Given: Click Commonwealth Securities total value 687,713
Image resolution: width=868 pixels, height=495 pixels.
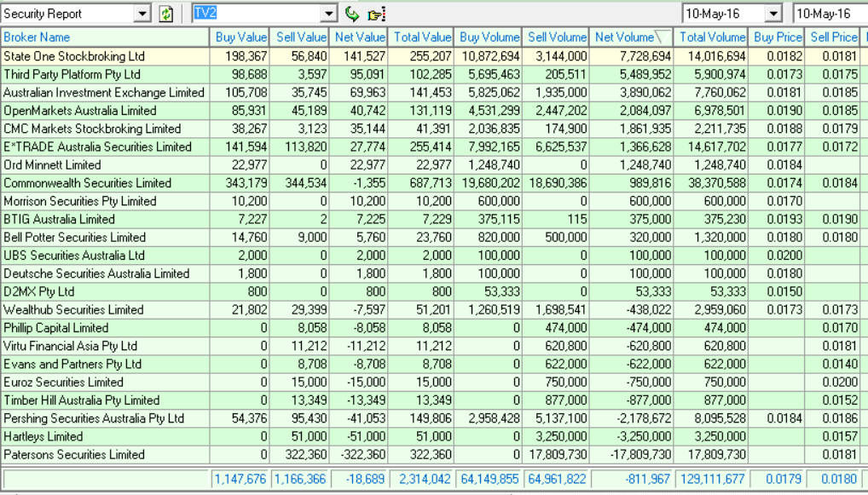Looking at the screenshot, I should pyautogui.click(x=431, y=183).
